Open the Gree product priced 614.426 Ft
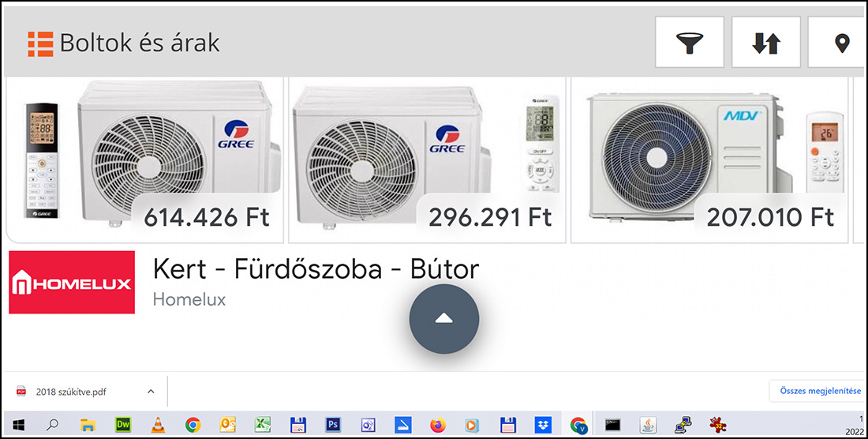Viewport: 868px width, 439px height. (145, 160)
